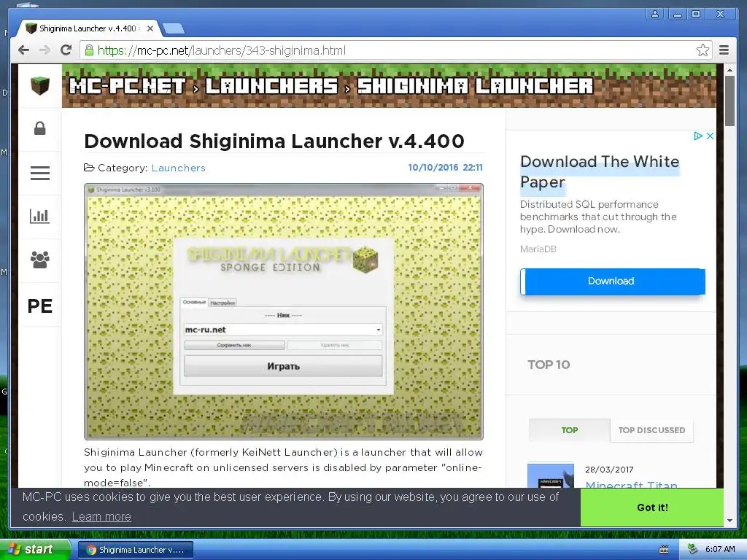Click the 28/03/2017 date text
747x560 pixels.
point(609,470)
